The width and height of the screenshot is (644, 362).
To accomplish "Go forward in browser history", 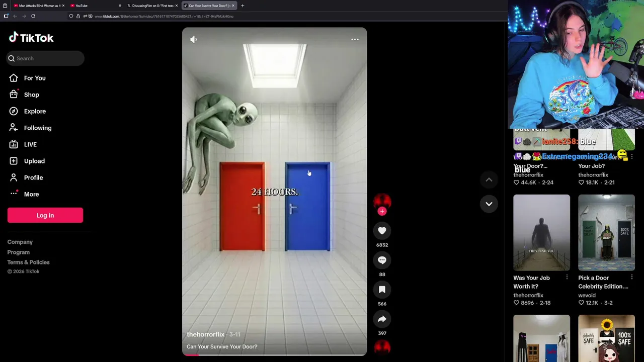I will pos(24,16).
